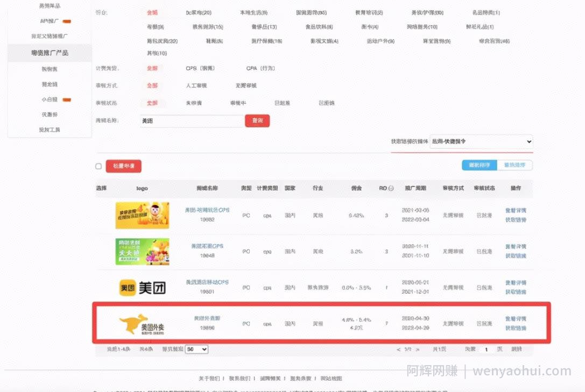The width and height of the screenshot is (585, 392).
Task: Select the red 全部 in the category row
Action: [x=152, y=13]
